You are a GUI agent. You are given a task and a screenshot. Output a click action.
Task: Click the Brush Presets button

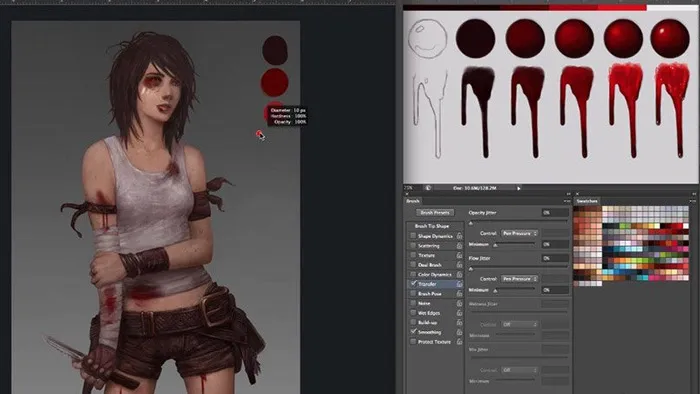[x=435, y=212]
